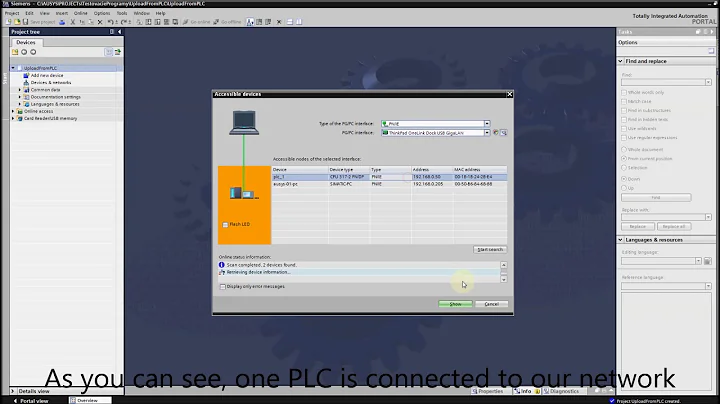This screenshot has width=720, height=404.
Task: Click the Undo arrow icon
Action: click(110, 22)
